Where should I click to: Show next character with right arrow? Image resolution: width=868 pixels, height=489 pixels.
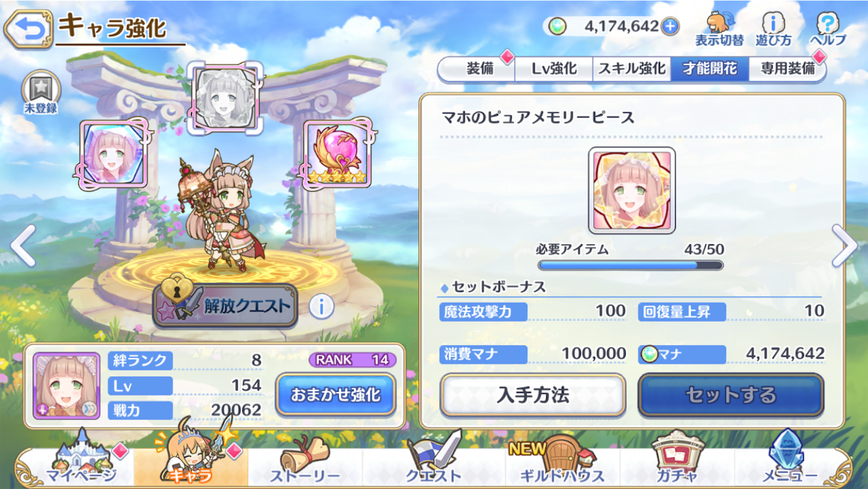tap(845, 246)
